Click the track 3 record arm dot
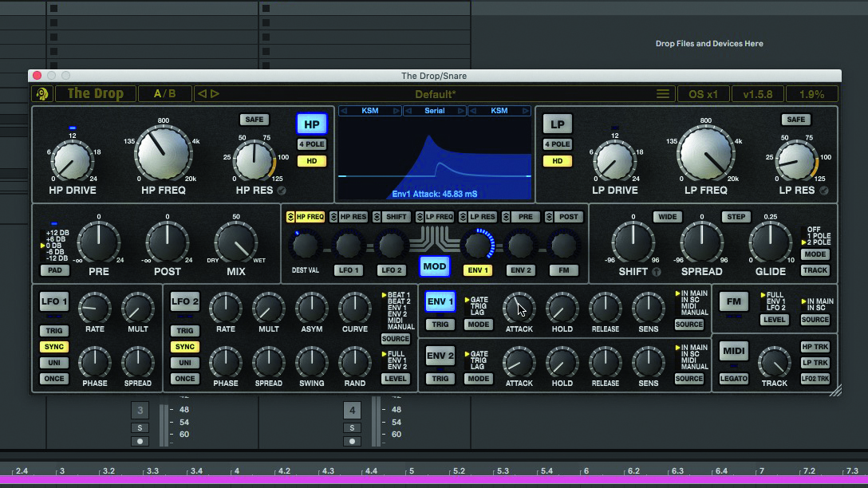Screen dimensions: 868x488 pyautogui.click(x=140, y=442)
